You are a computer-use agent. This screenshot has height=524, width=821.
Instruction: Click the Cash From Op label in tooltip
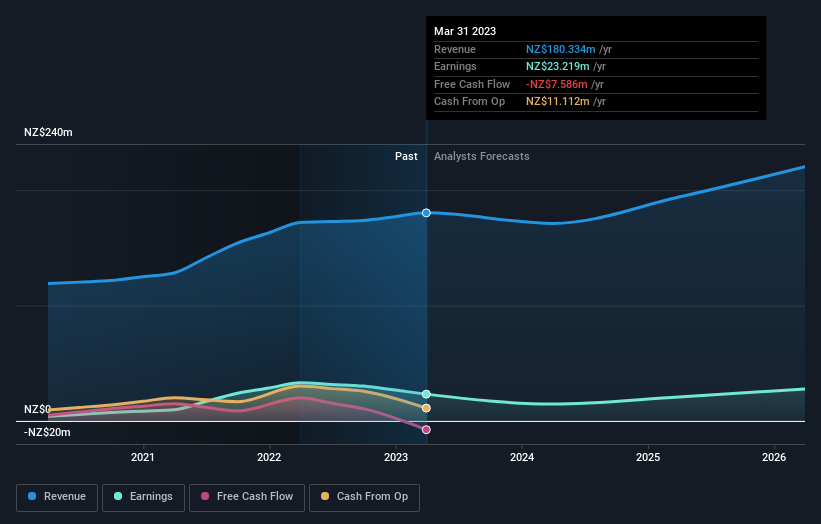click(x=470, y=102)
